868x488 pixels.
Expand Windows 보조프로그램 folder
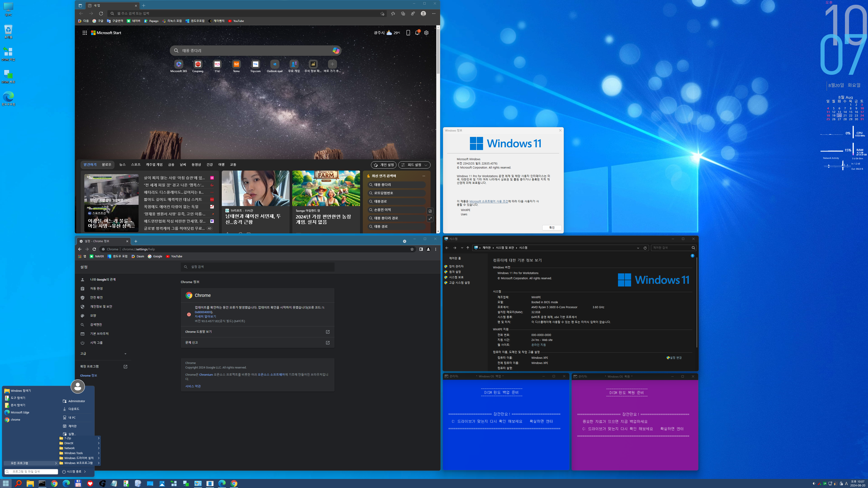click(80, 463)
